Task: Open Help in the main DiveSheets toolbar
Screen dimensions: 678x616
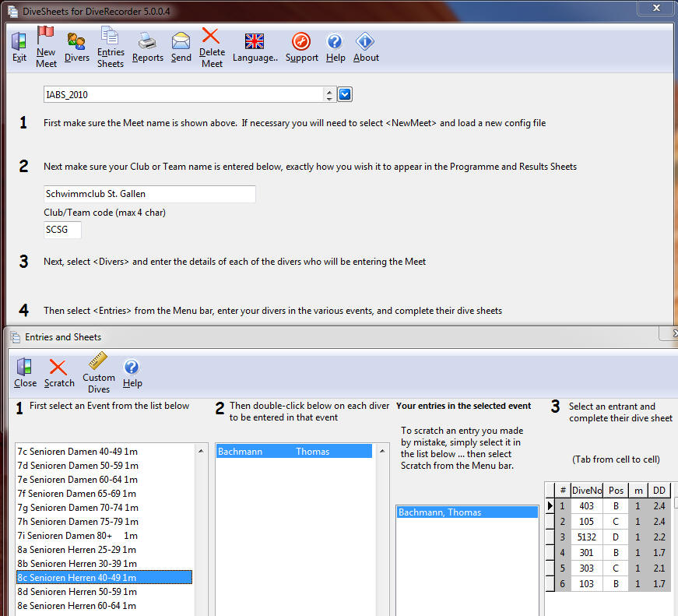Action: pos(335,48)
